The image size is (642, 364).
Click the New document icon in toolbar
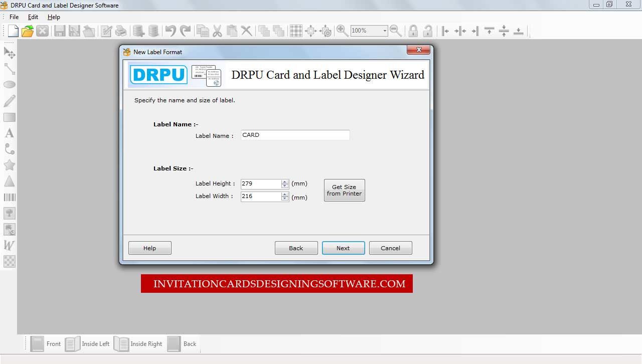13,31
